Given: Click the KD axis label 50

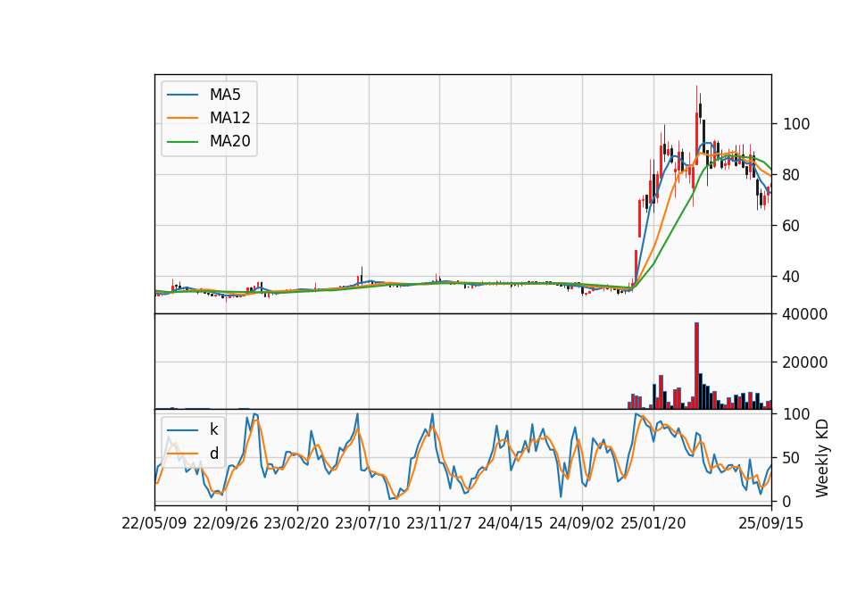Looking at the screenshot, I should [x=792, y=458].
